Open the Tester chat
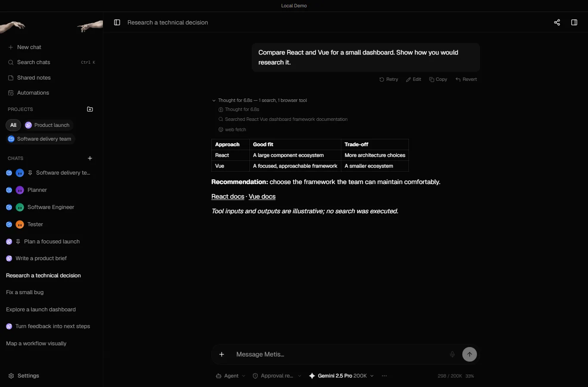The image size is (588, 387). coord(51,224)
